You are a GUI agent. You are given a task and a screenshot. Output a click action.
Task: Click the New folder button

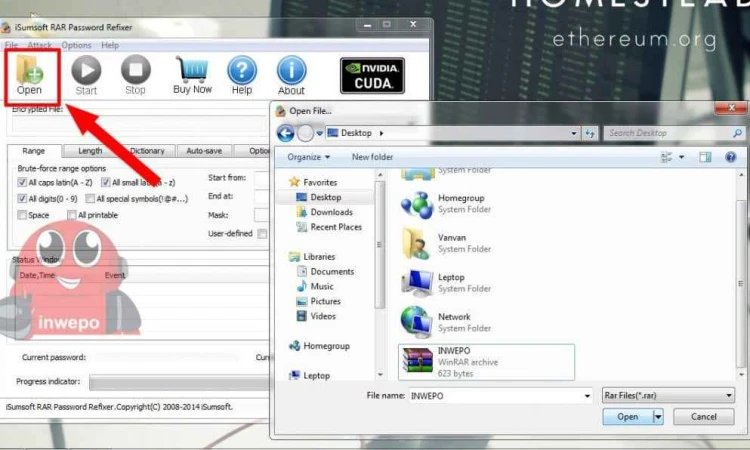pyautogui.click(x=372, y=157)
